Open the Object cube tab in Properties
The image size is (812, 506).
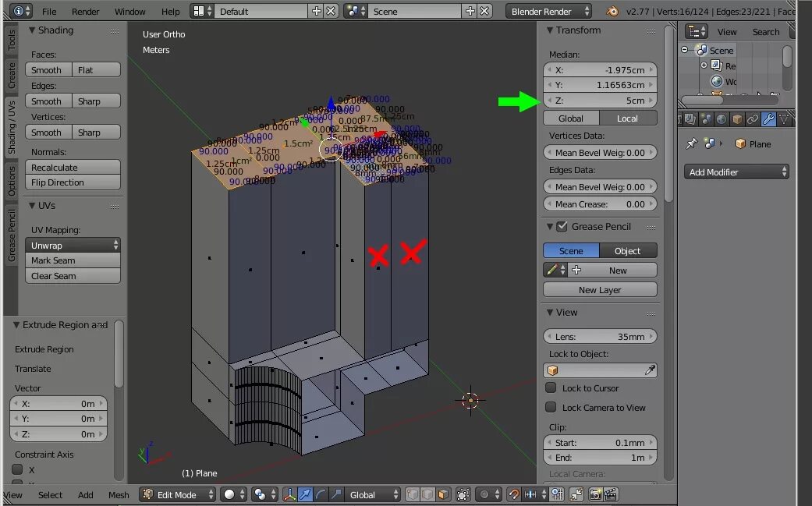737,119
